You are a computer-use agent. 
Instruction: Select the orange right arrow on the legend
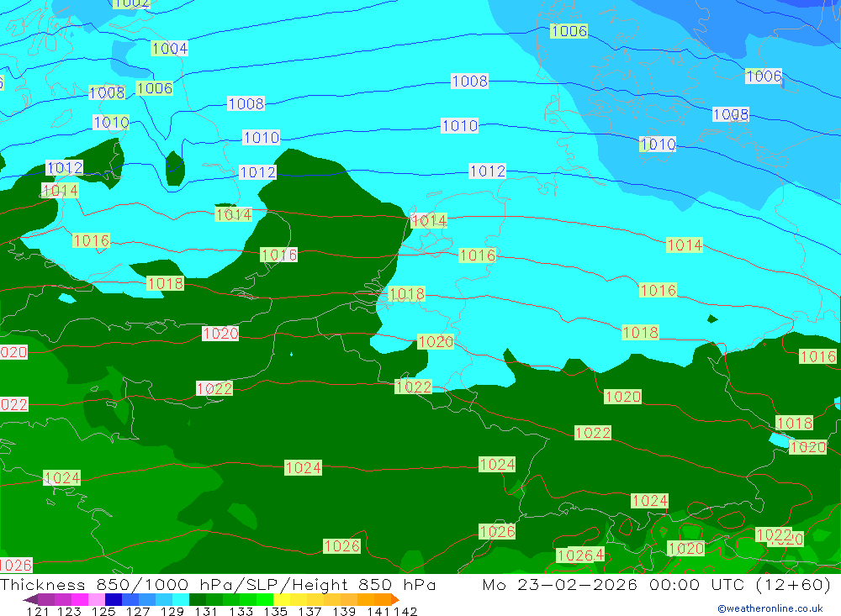point(394,600)
